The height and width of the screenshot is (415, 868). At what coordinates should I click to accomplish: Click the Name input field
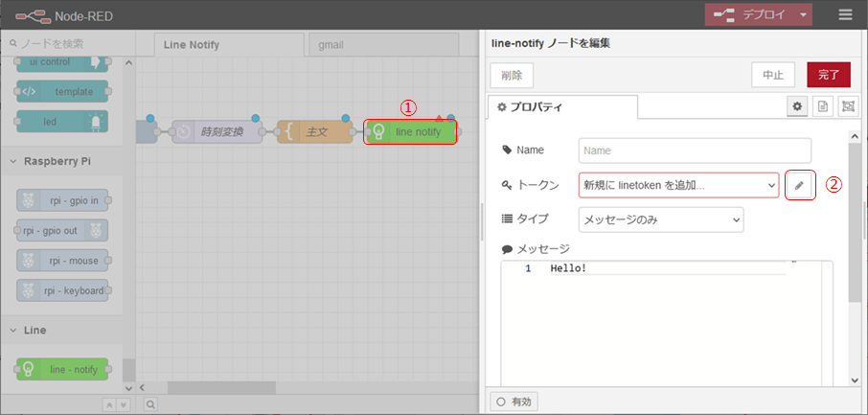pyautogui.click(x=695, y=150)
